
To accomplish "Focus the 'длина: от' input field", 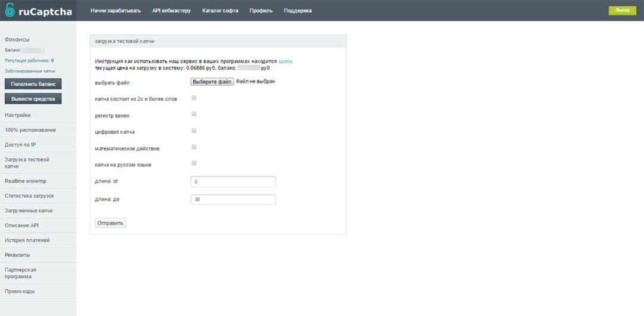I will [x=233, y=181].
